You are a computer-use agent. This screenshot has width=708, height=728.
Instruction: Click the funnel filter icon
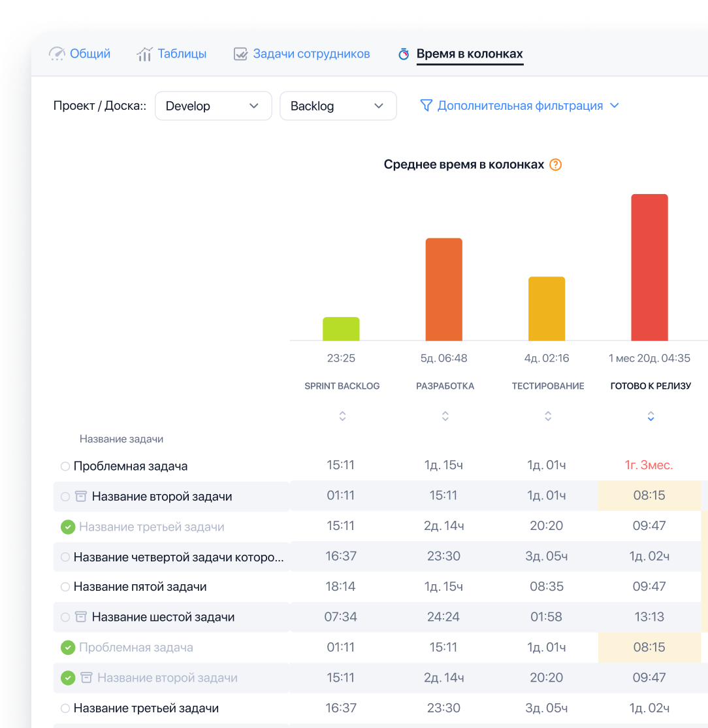pos(426,106)
